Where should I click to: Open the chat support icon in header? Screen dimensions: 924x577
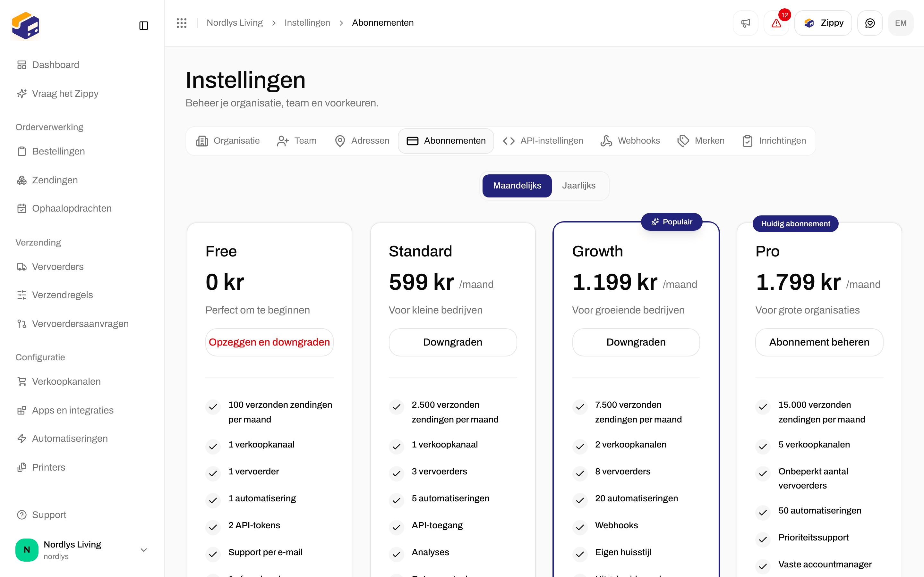(x=870, y=23)
